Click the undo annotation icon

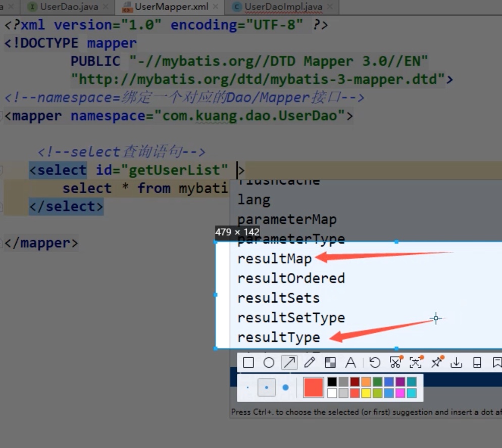pos(374,362)
